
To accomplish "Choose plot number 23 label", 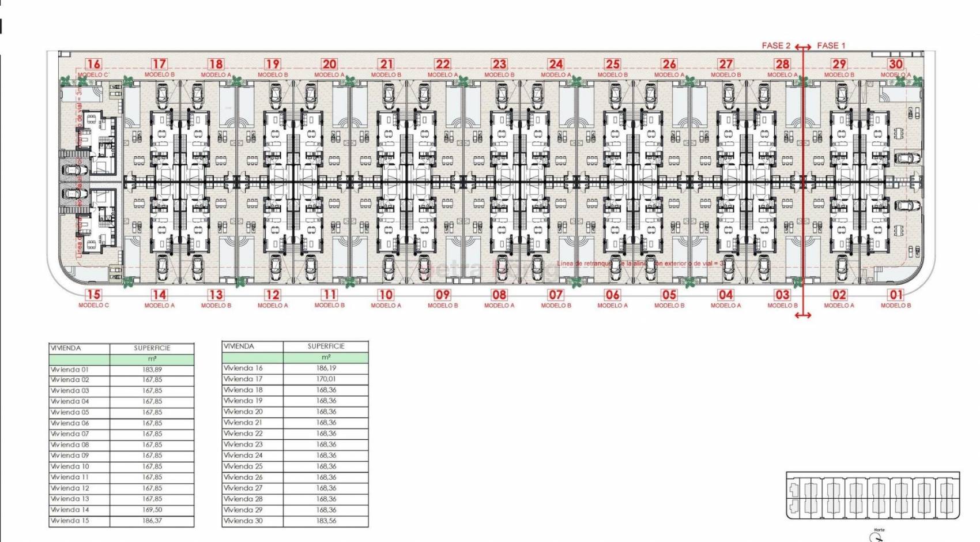I will coord(499,64).
